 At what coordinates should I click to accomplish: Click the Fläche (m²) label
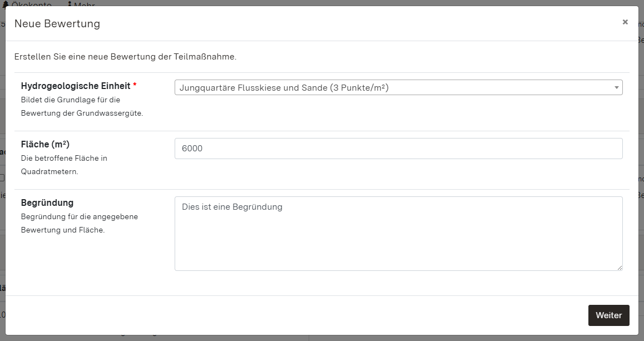[45, 145]
